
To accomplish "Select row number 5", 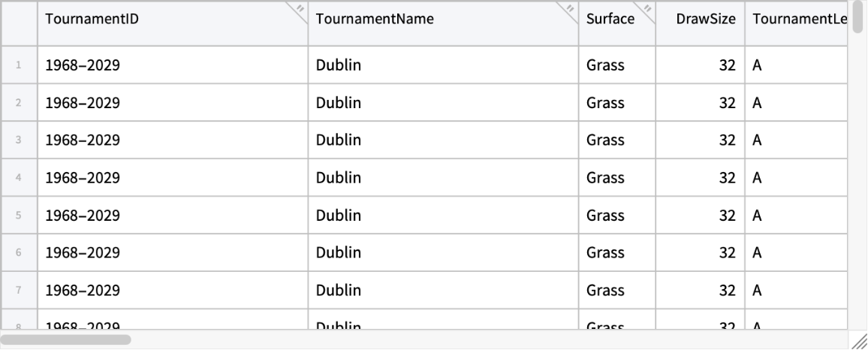I will (x=19, y=216).
